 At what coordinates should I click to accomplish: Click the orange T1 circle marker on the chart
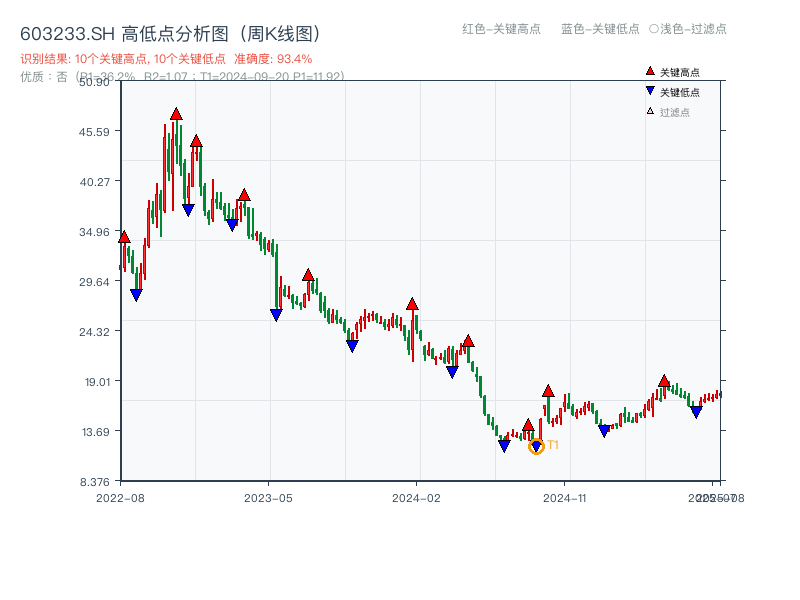pyautogui.click(x=536, y=447)
